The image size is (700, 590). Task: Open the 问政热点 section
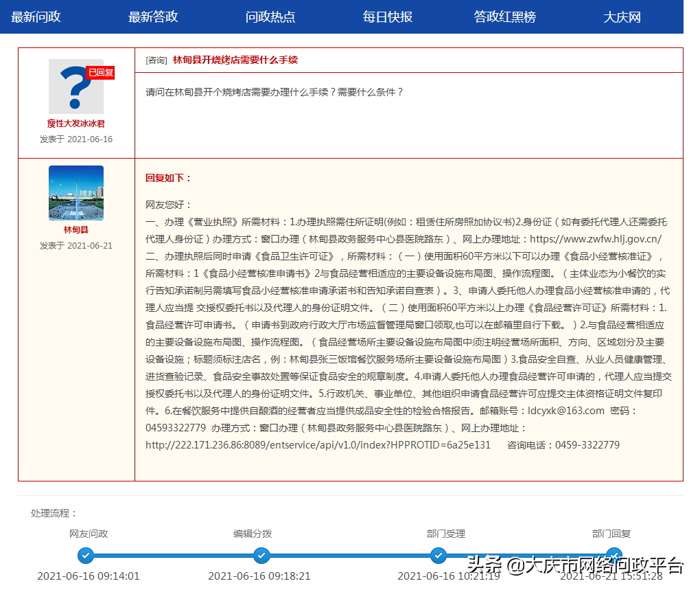point(269,16)
